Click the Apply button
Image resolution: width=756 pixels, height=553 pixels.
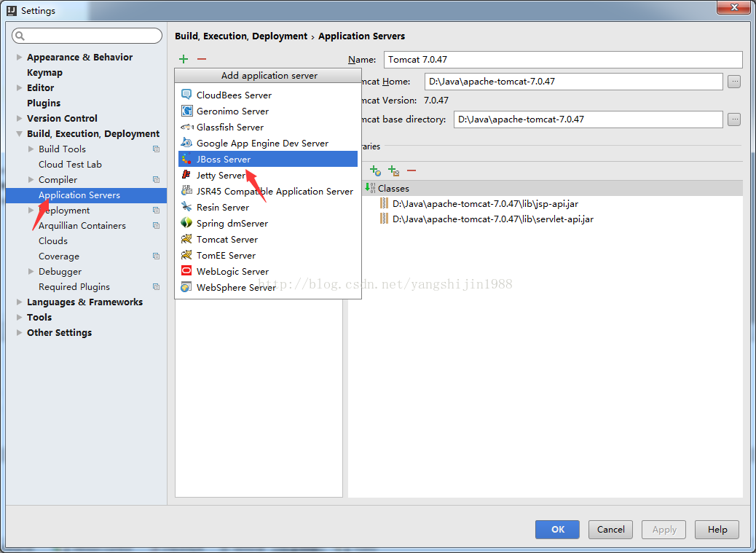coord(664,530)
